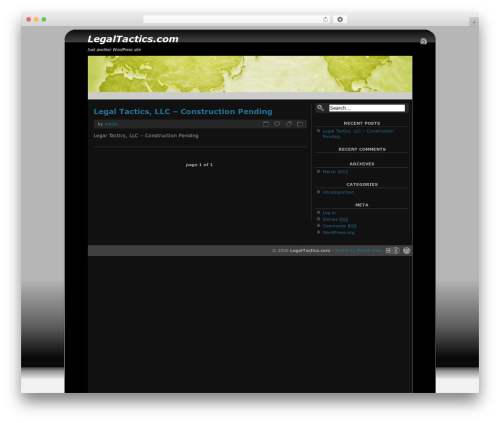
Task: Open the Comments RSS link
Action: click(340, 226)
